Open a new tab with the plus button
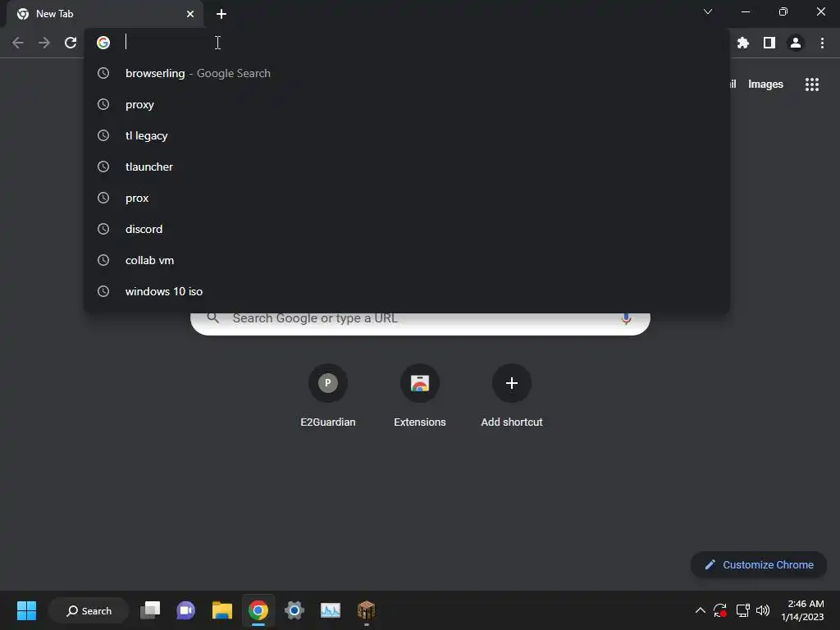Viewport: 840px width, 630px height. [x=221, y=14]
